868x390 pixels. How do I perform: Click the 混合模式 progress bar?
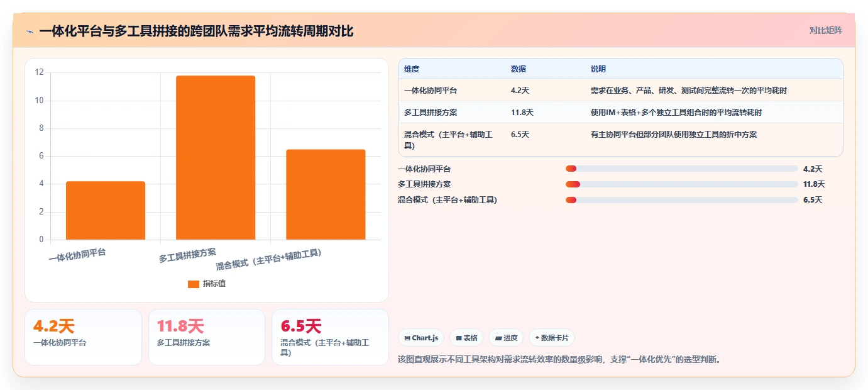[682, 200]
